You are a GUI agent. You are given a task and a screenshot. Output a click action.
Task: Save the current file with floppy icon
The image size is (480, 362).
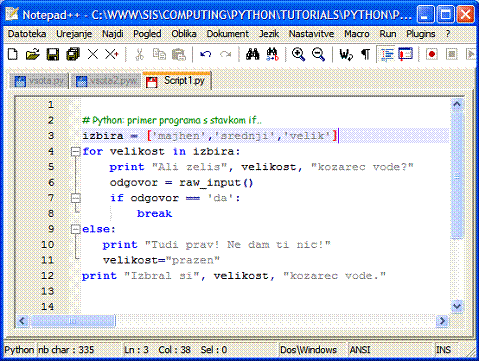pyautogui.click(x=53, y=54)
